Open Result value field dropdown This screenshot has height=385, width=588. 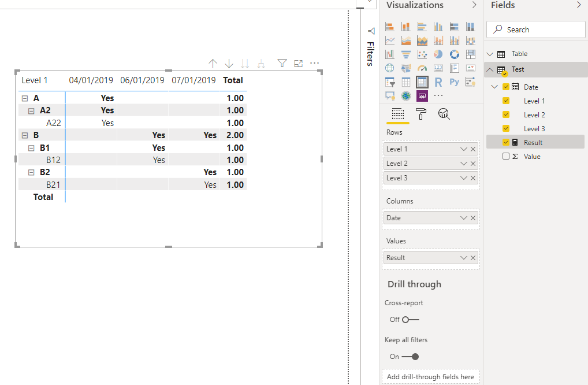(x=463, y=258)
